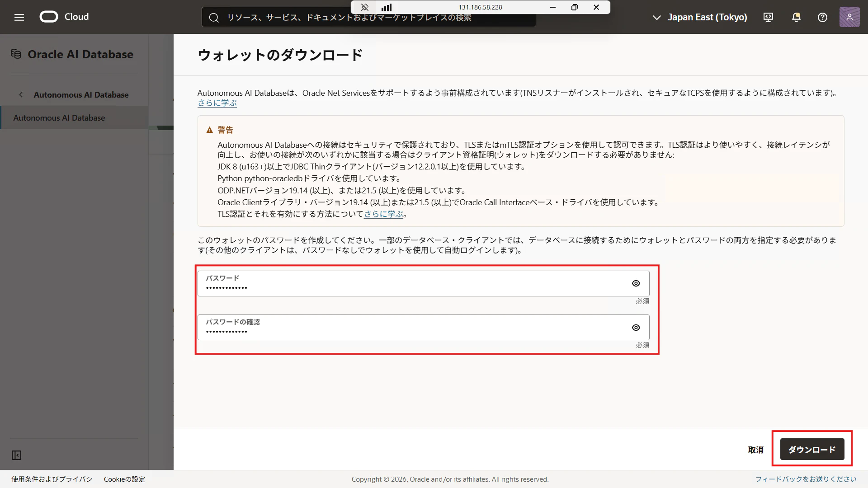The image size is (868, 488).
Task: Open the さらに学ぶ link under the description
Action: 217,103
